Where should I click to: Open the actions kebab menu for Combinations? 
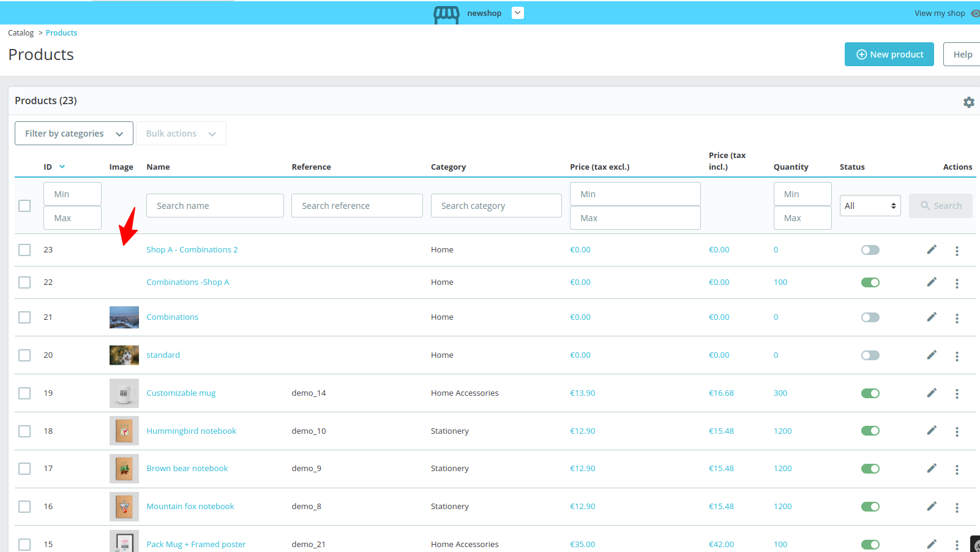pyautogui.click(x=957, y=318)
